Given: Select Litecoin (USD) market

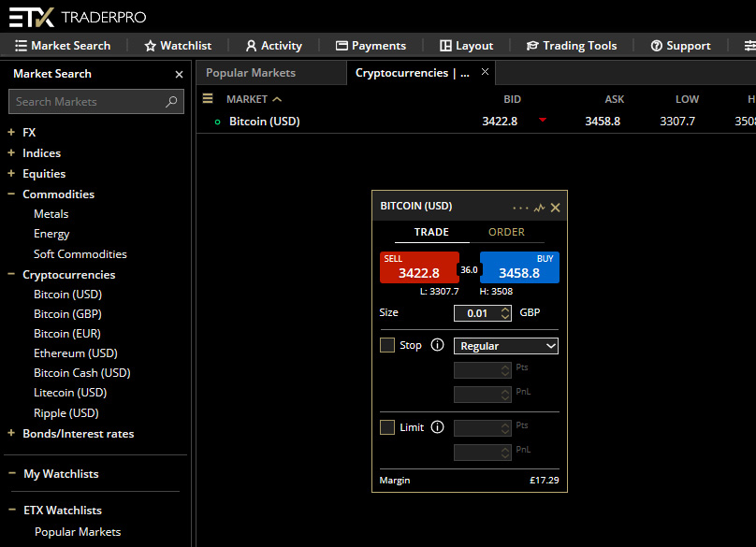Looking at the screenshot, I should (70, 393).
